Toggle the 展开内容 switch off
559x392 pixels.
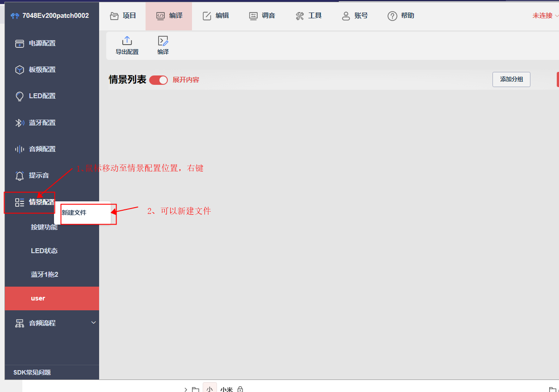point(159,80)
